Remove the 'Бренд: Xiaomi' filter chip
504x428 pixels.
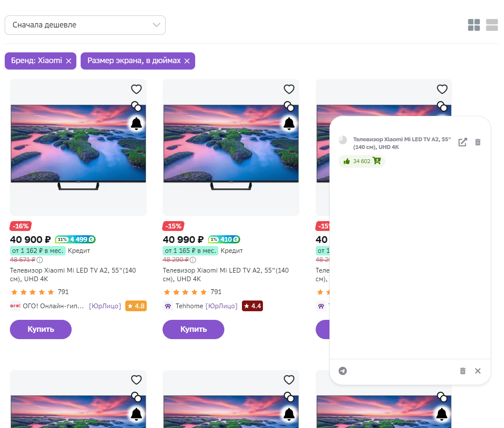coord(69,61)
